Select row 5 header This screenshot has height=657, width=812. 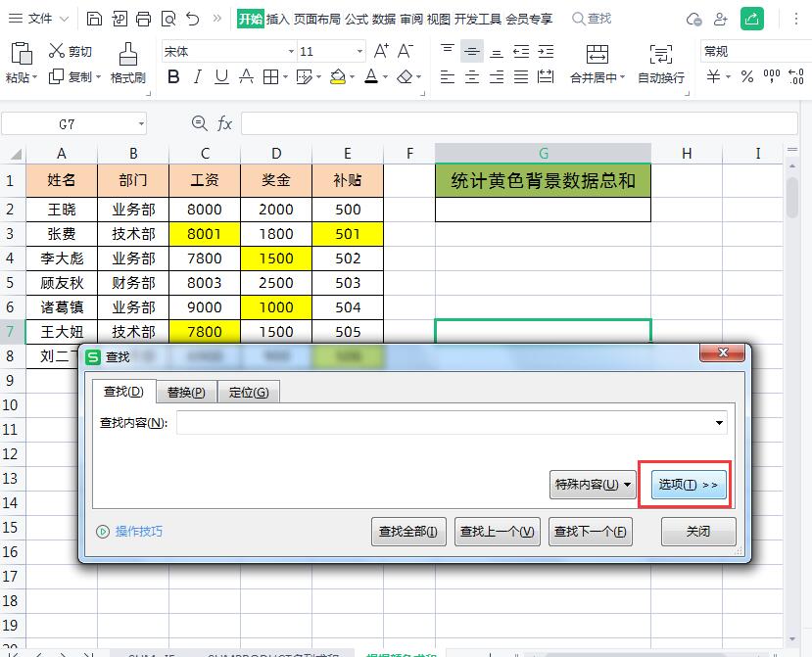click(x=10, y=283)
